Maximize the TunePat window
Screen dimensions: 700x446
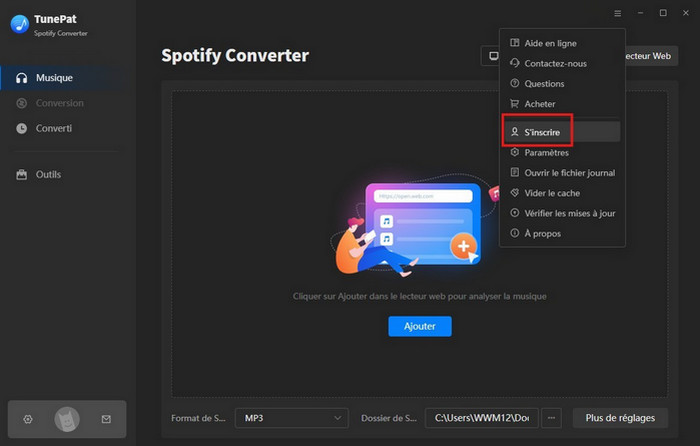coord(663,13)
